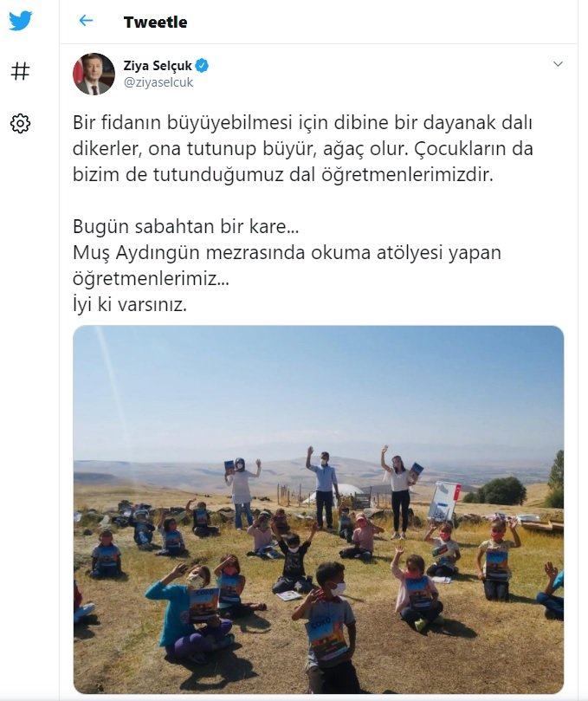588x701 pixels.
Task: Open the attached tweet photo
Action: click(318, 510)
